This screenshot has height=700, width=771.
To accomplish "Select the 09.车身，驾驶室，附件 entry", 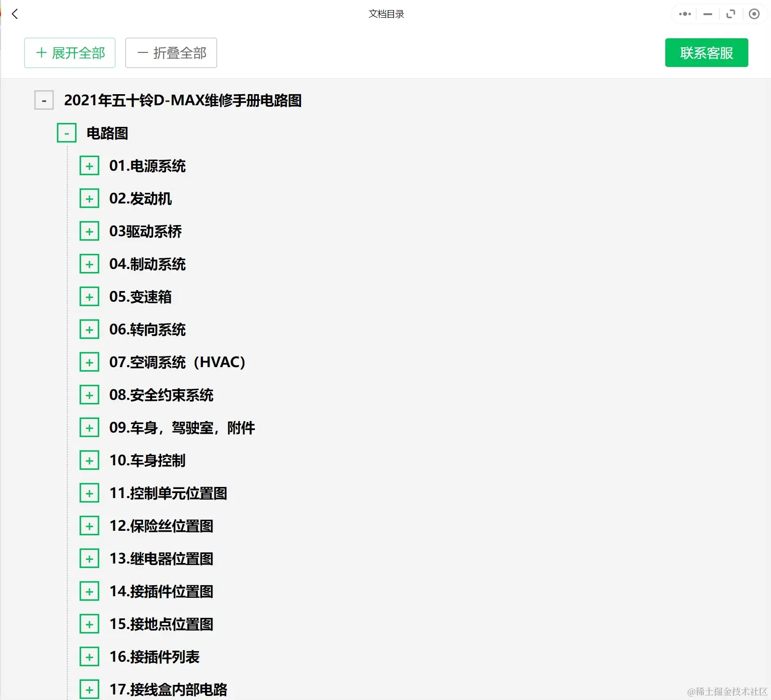I will (x=182, y=427).
